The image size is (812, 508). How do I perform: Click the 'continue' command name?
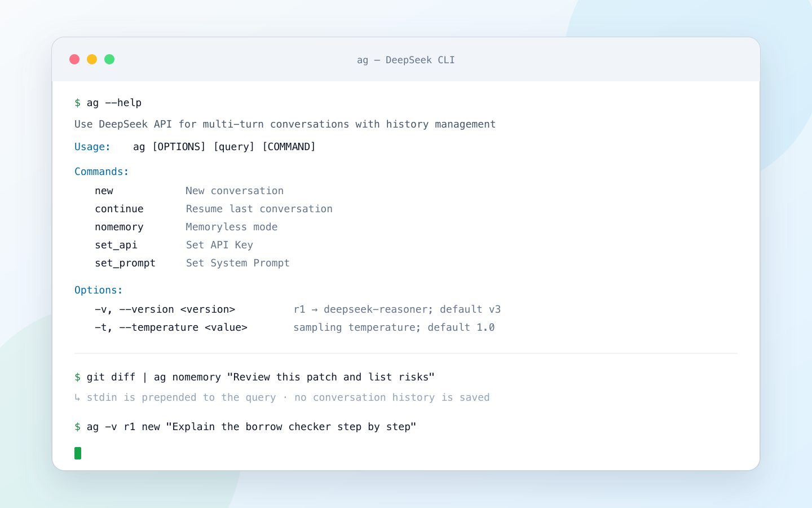coord(119,209)
